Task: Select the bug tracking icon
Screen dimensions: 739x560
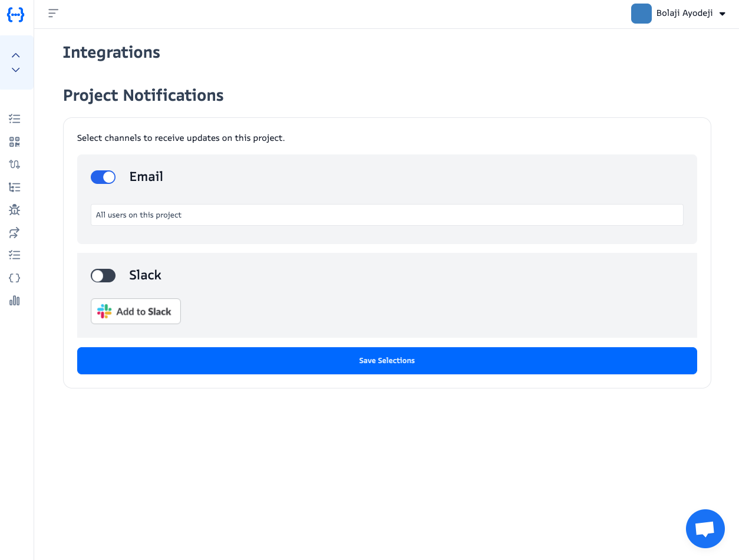Action: click(x=14, y=209)
